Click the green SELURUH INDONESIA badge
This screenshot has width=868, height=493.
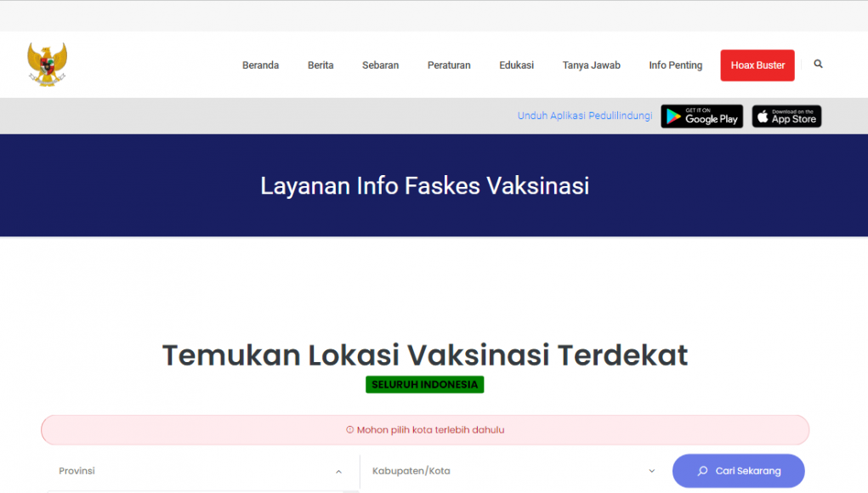pyautogui.click(x=424, y=385)
